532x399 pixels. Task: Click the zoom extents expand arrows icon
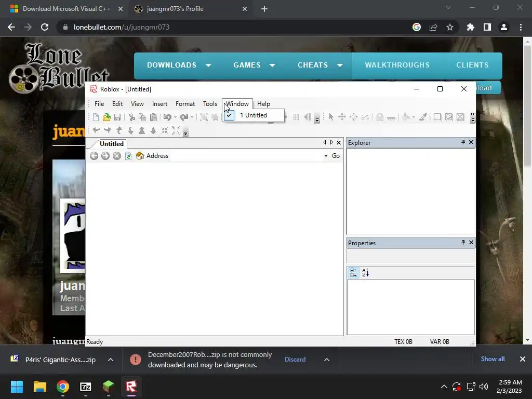click(176, 130)
